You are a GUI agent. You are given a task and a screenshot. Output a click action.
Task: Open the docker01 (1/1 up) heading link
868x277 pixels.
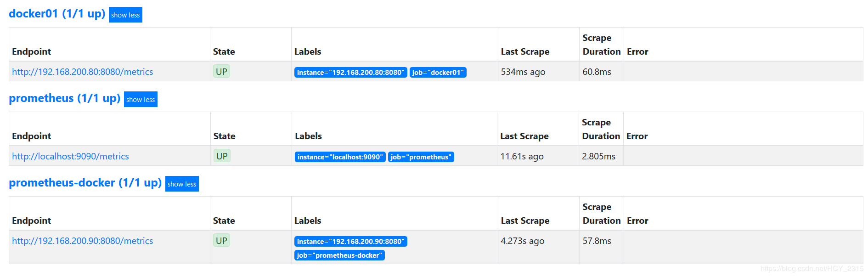coord(57,14)
